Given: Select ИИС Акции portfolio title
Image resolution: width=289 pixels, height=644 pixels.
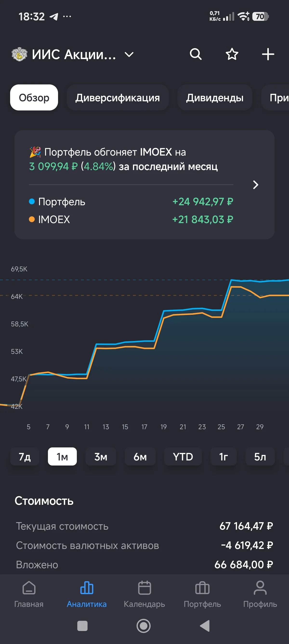Looking at the screenshot, I should point(74,54).
